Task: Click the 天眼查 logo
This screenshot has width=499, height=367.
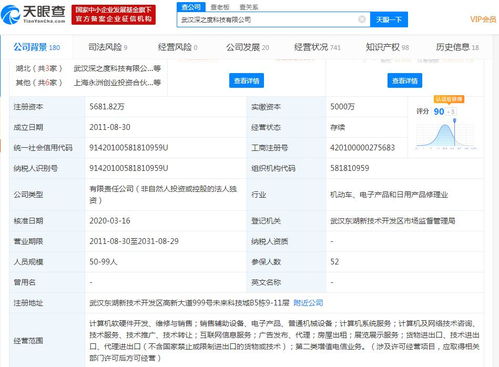Action: coord(33,14)
